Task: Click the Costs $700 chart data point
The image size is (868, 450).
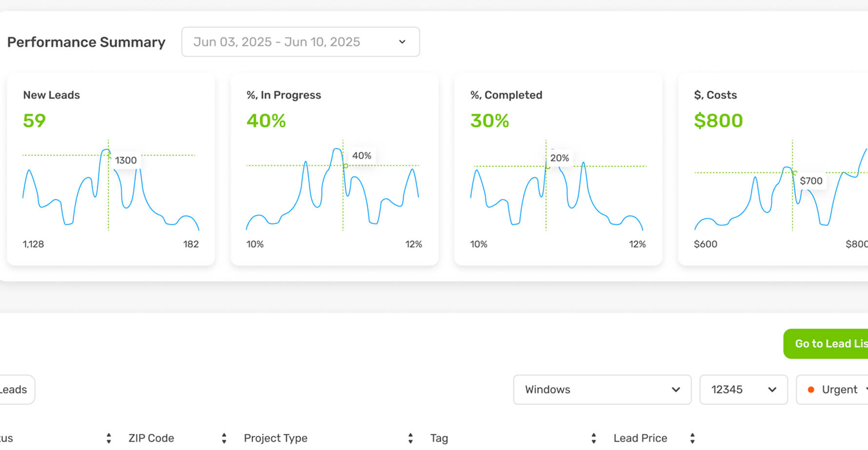Action: (x=794, y=173)
